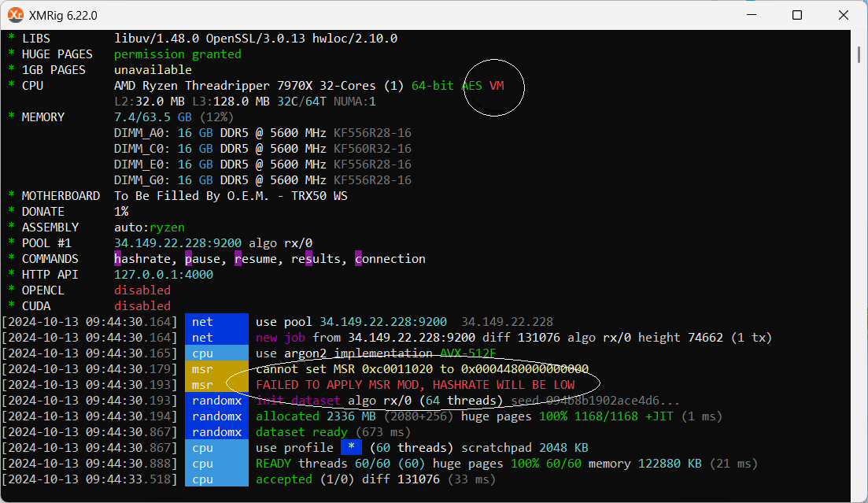Click the 'unavailable' 1GB PAGES value
This screenshot has height=503, width=868.
point(153,70)
